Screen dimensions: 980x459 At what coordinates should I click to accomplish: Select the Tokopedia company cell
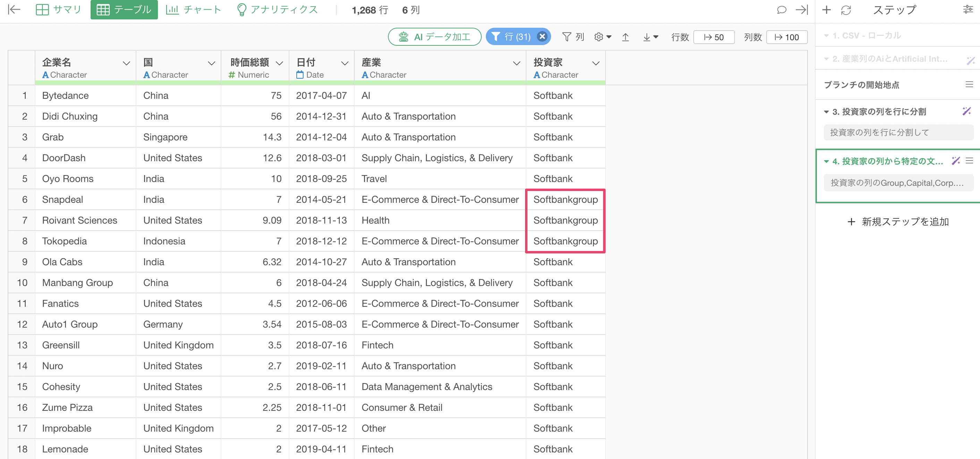[x=85, y=241]
